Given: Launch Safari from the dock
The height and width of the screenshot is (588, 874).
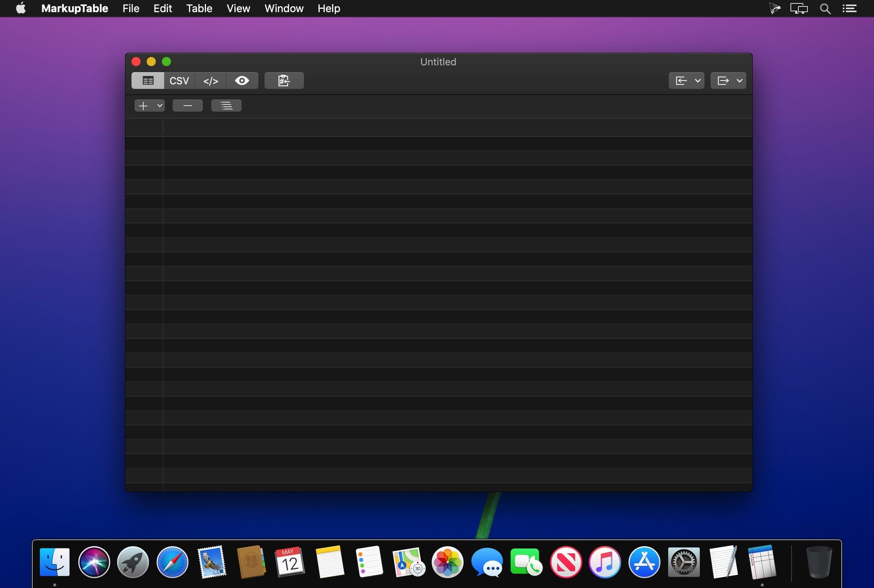Looking at the screenshot, I should pos(172,562).
